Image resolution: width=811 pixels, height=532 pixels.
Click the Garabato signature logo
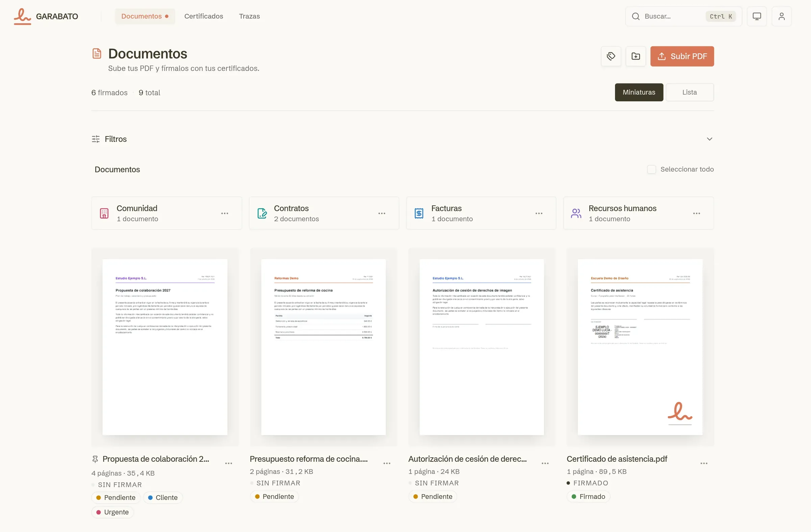point(23,16)
